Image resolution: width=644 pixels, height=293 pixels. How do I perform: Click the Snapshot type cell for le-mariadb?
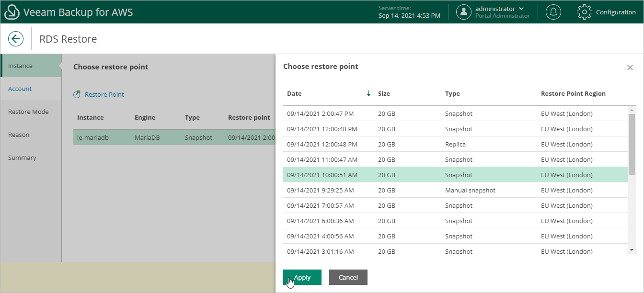click(198, 137)
